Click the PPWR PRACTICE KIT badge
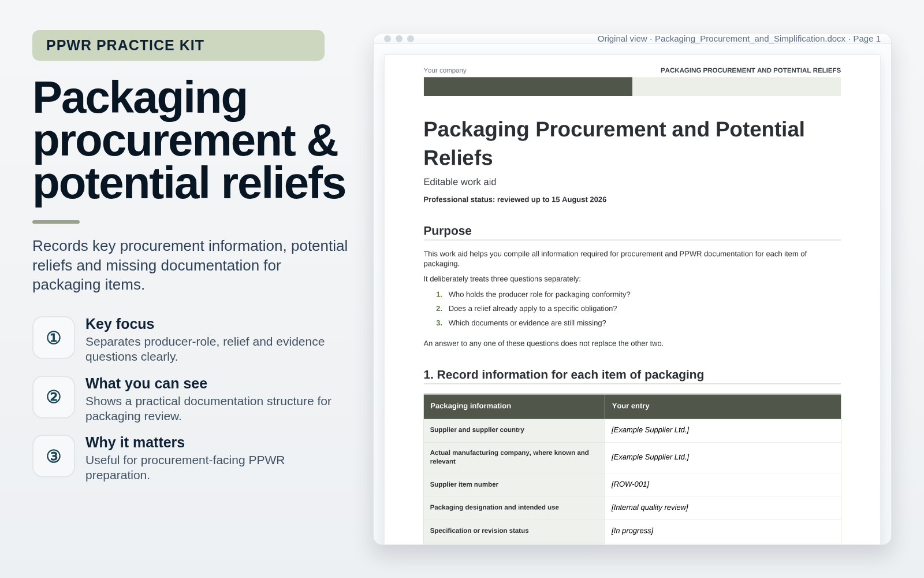 click(x=178, y=45)
